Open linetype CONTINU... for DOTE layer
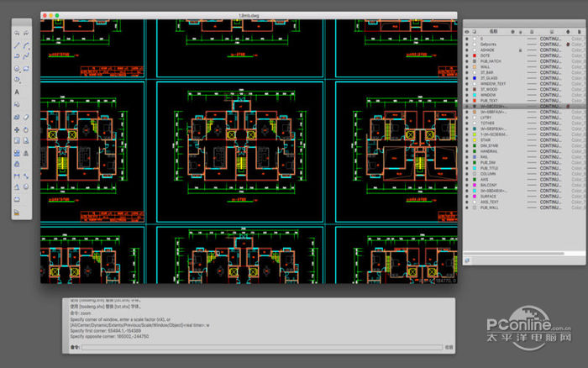The height and width of the screenshot is (368, 588). pos(550,55)
